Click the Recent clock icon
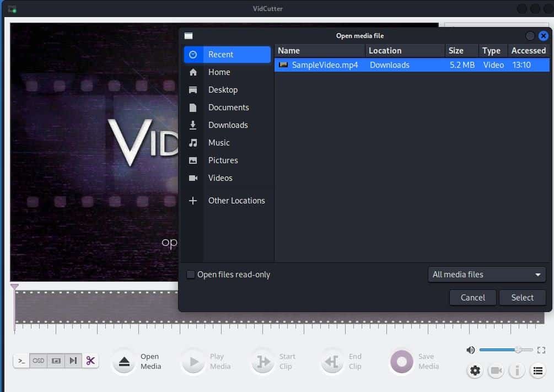The image size is (554, 392). click(193, 55)
